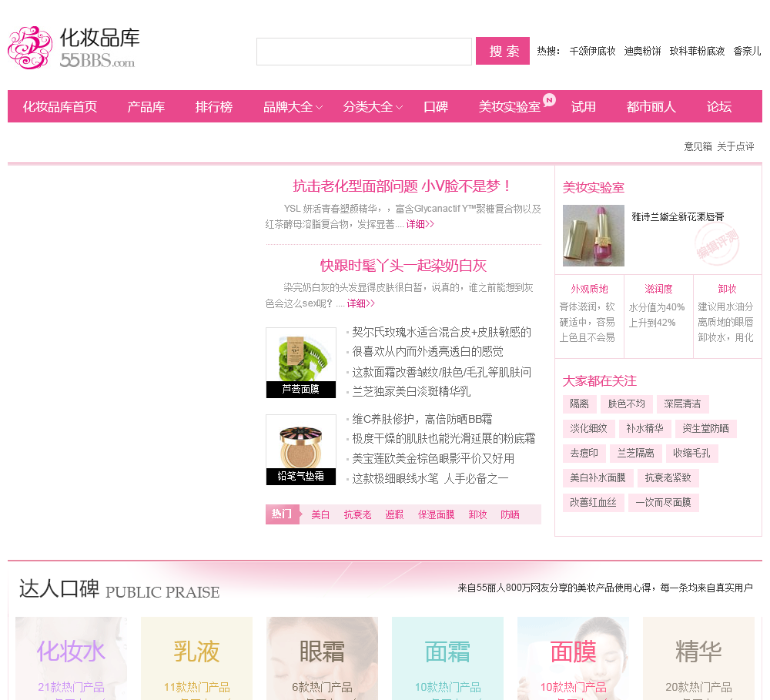Click the 一饮而尽面膜 tag

[664, 502]
